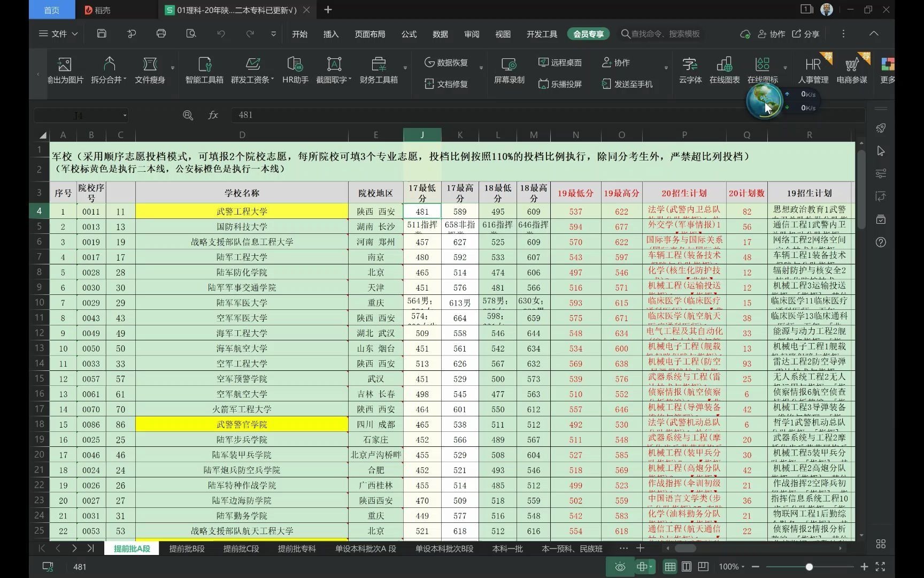The image size is (924, 578).
Task: Click 乐播投屏 casting button
Action: (560, 84)
